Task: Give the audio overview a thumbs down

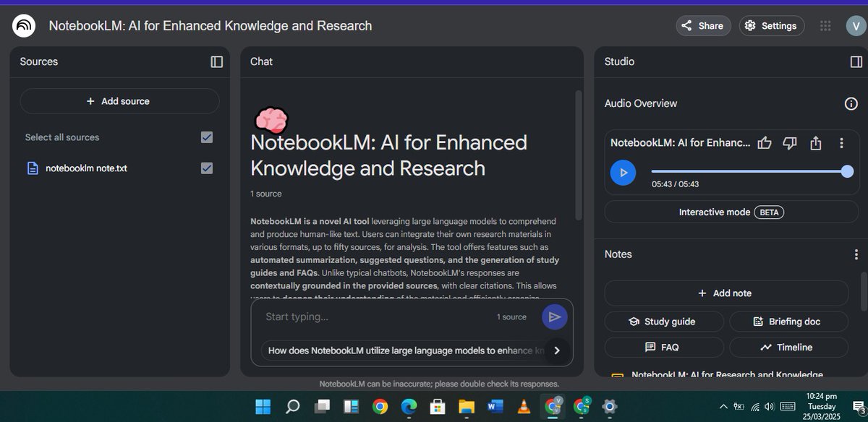Action: click(790, 143)
